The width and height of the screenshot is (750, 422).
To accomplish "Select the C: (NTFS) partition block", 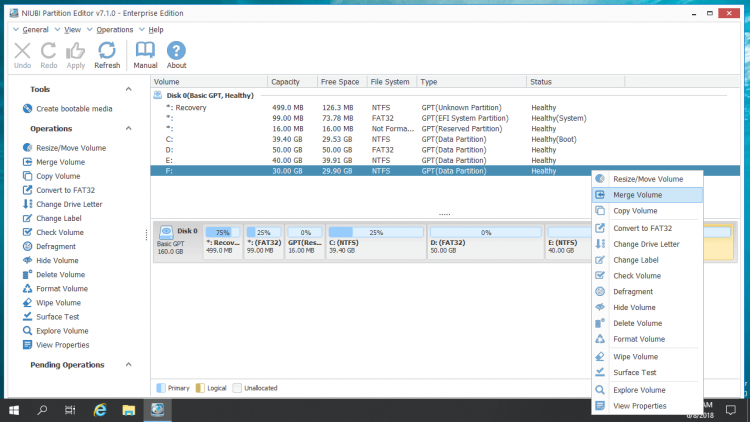I will [376, 242].
